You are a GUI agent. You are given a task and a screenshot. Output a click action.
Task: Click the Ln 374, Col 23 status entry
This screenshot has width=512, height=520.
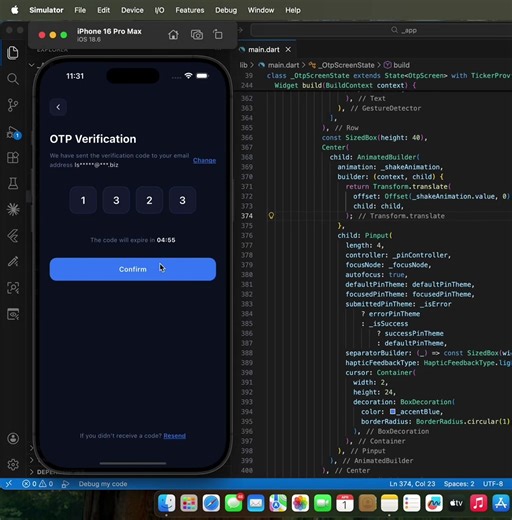pos(412,484)
